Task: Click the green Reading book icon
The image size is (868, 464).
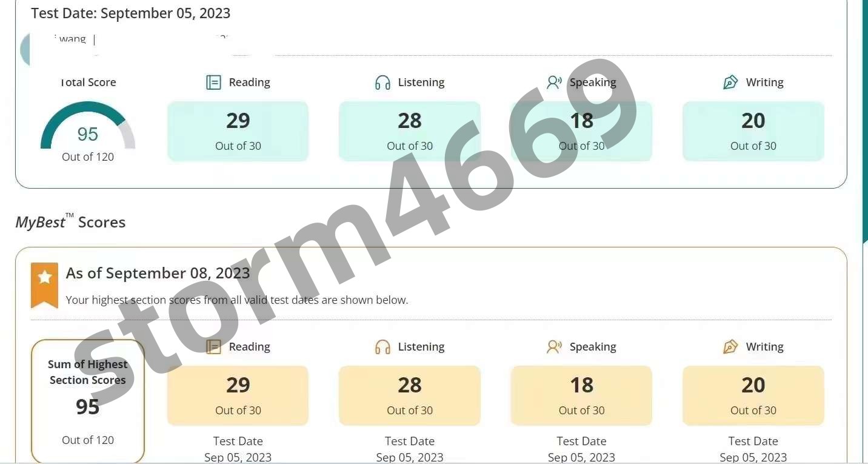Action: coord(213,82)
